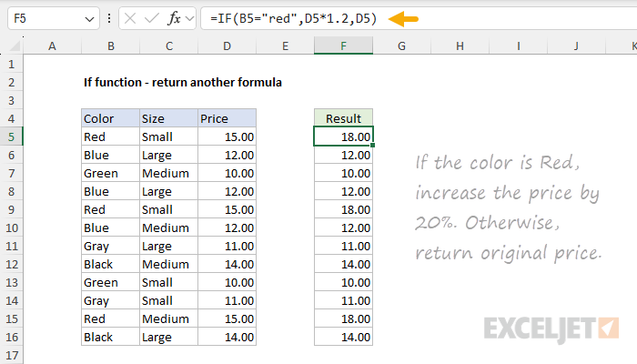Select 'Black' in row 16

pos(110,338)
